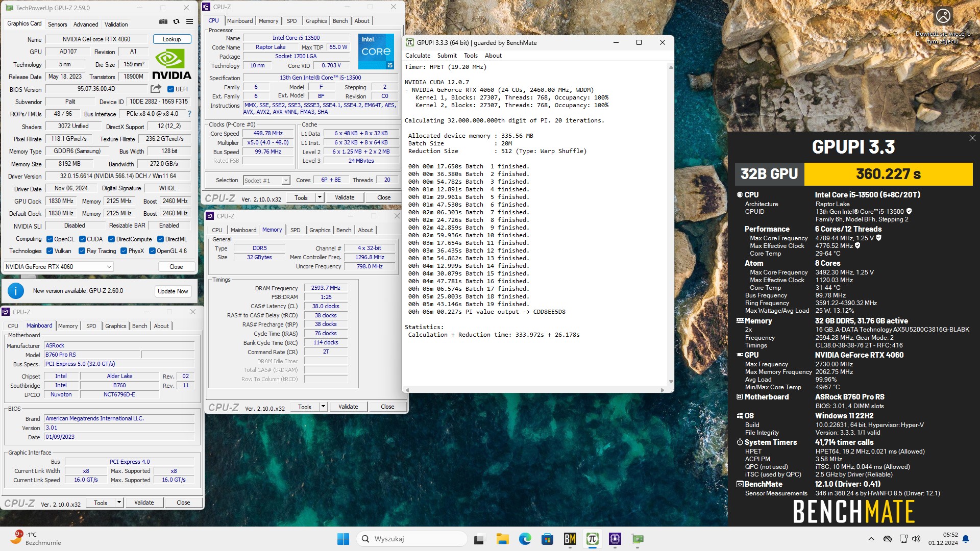This screenshot has width=980, height=551.
Task: Click the Windows Start button
Action: (343, 539)
